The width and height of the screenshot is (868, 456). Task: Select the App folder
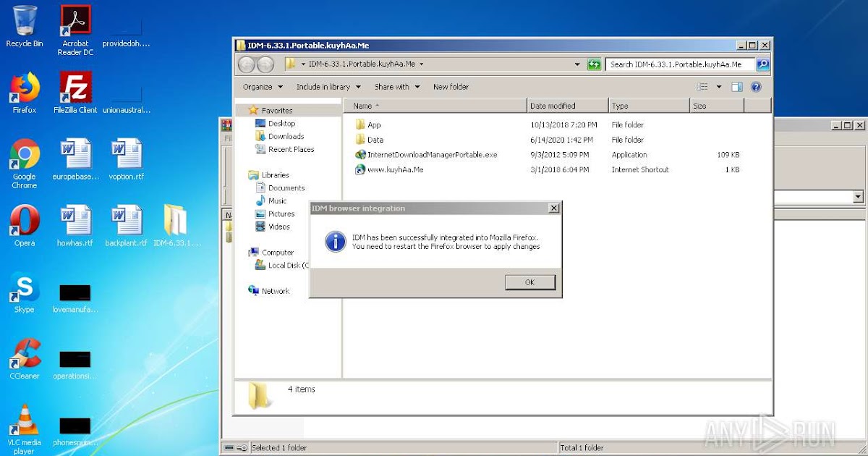coord(368,125)
